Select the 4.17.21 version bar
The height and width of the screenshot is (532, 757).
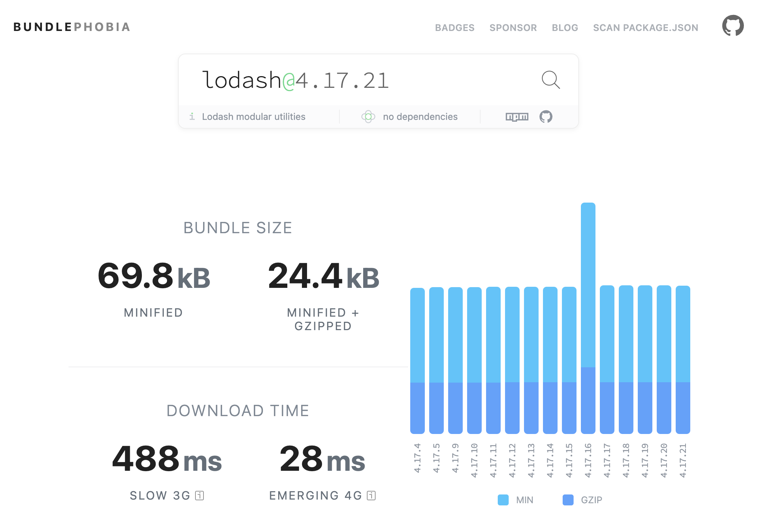(683, 360)
